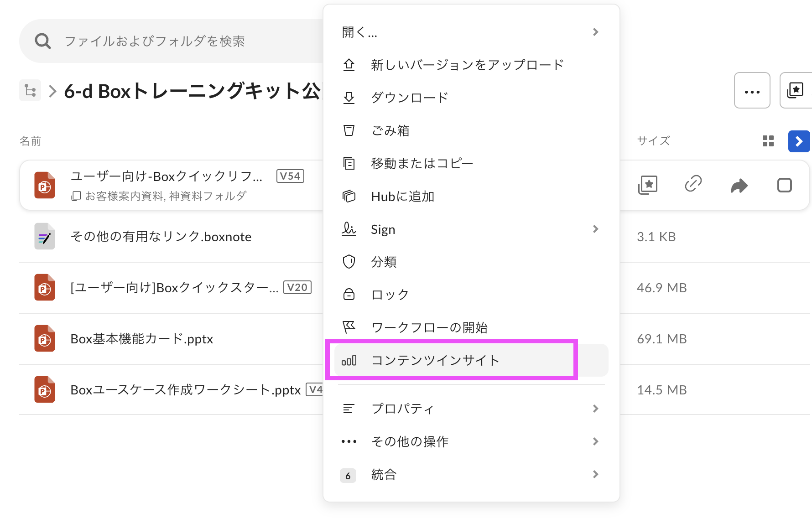Open その他の有用なリンク.boxnote file
The image size is (812, 518).
point(161,237)
